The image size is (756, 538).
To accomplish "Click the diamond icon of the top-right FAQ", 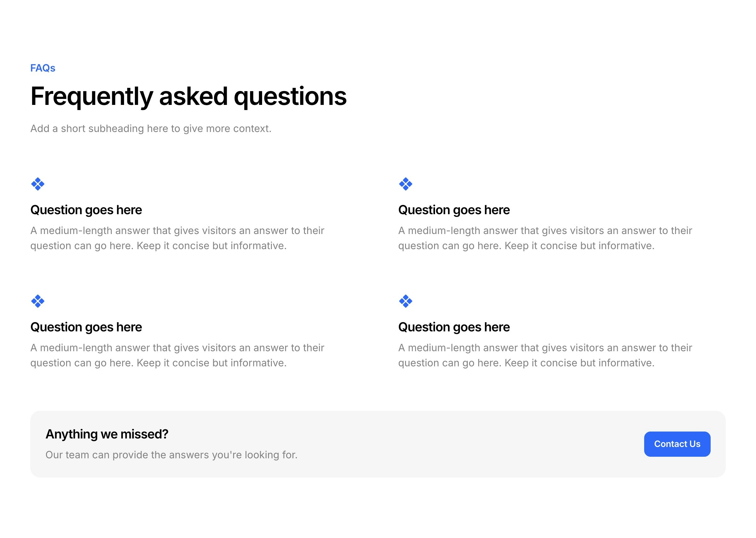I will coord(405,184).
